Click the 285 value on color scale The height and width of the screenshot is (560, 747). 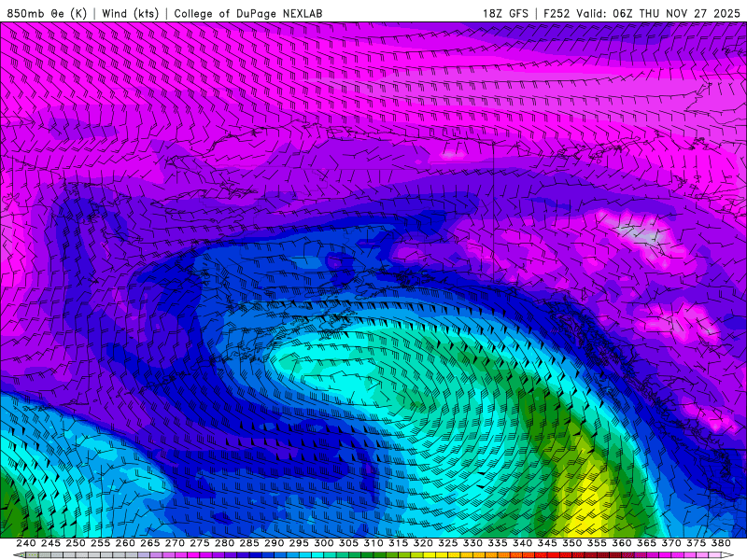point(249,543)
